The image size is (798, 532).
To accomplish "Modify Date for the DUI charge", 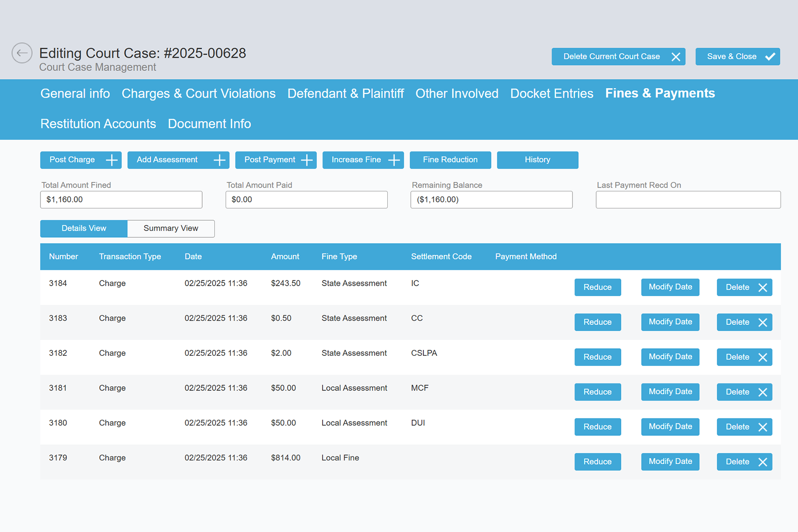I will [x=670, y=427].
